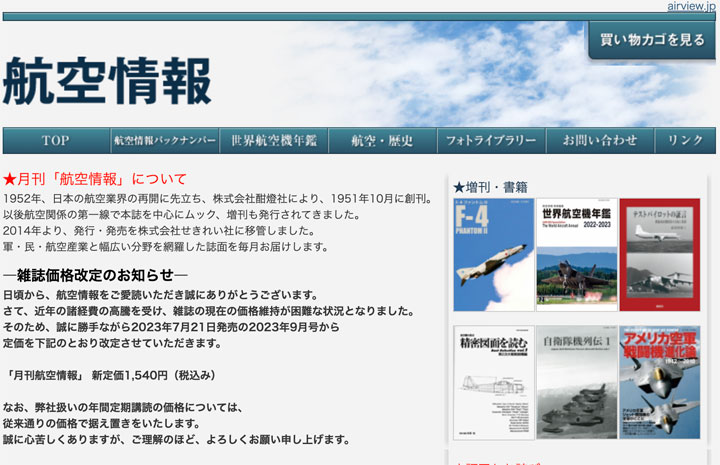Viewport: 720px width, 465px height.
Task: Click the airview.jp text at top right
Action: click(x=691, y=6)
